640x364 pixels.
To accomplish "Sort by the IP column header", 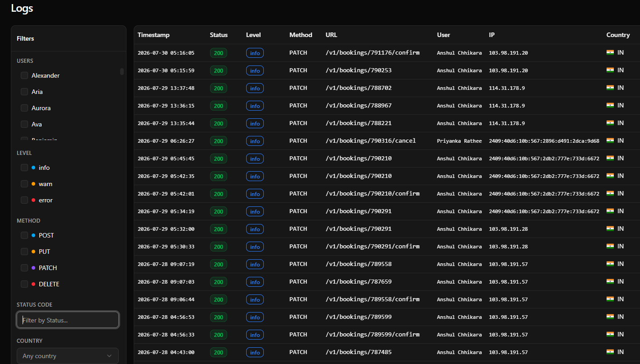I will click(492, 35).
